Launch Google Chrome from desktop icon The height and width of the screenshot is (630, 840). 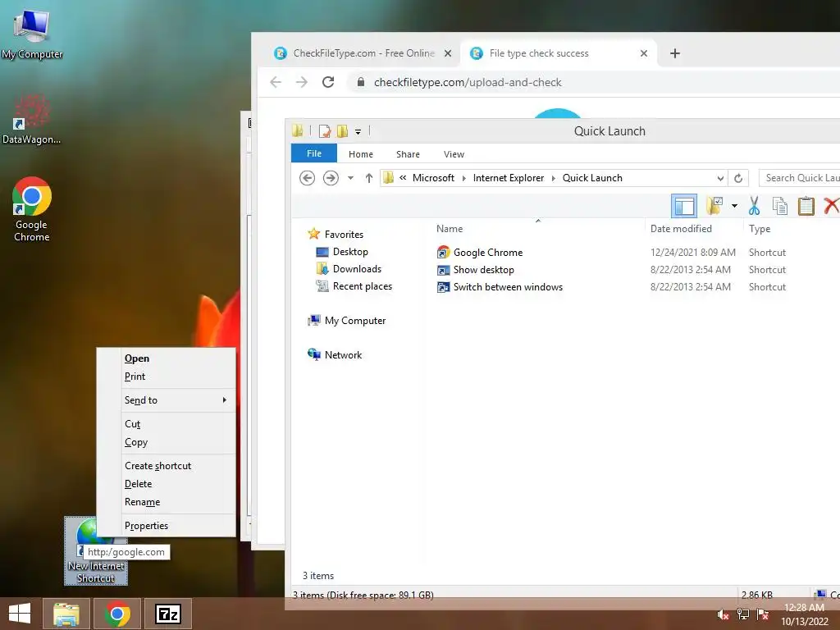(x=32, y=209)
